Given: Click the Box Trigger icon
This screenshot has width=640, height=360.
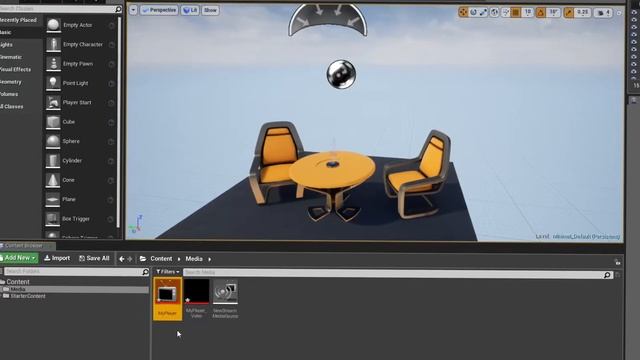Looking at the screenshot, I should pyautogui.click(x=53, y=219).
